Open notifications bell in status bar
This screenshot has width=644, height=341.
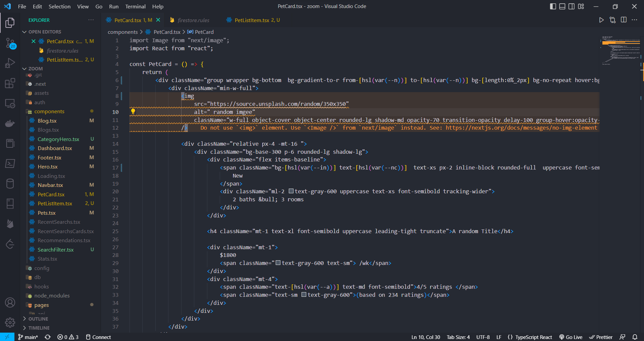coord(635,337)
